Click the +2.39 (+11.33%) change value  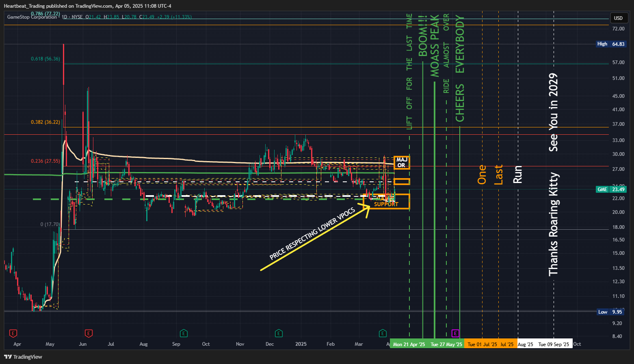[174, 17]
